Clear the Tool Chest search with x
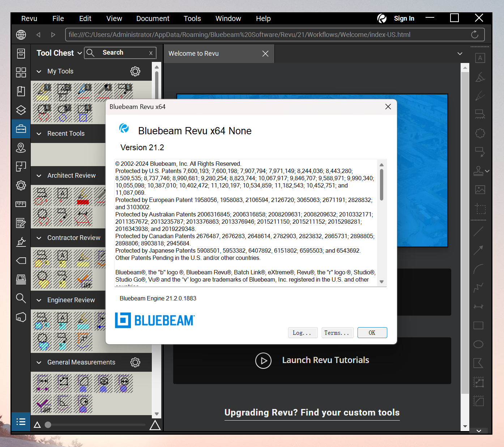Image resolution: width=504 pixels, height=447 pixels. tap(151, 53)
